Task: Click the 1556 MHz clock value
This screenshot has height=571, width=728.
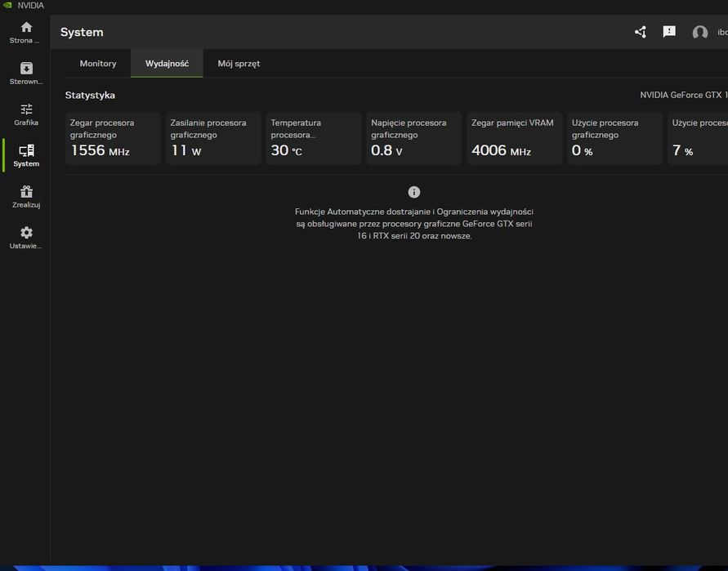Action: point(100,150)
